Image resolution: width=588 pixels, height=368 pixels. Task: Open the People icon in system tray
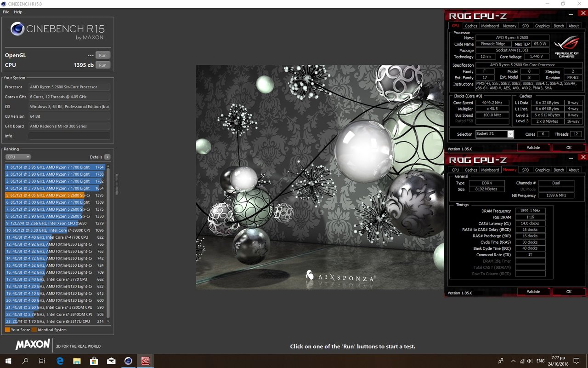click(x=501, y=361)
